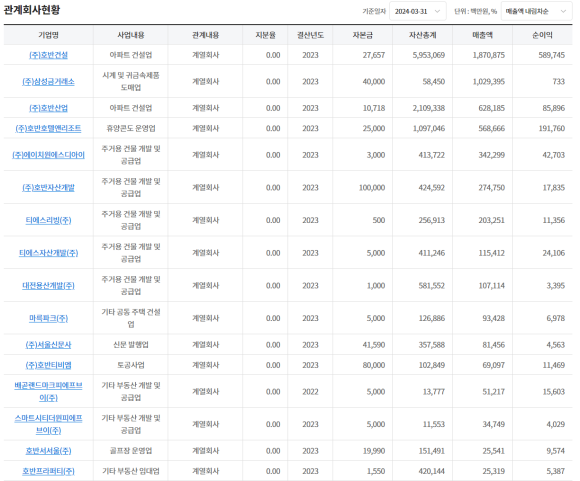Select total assets value 411,246
This screenshot has width=580, height=481.
[432, 253]
